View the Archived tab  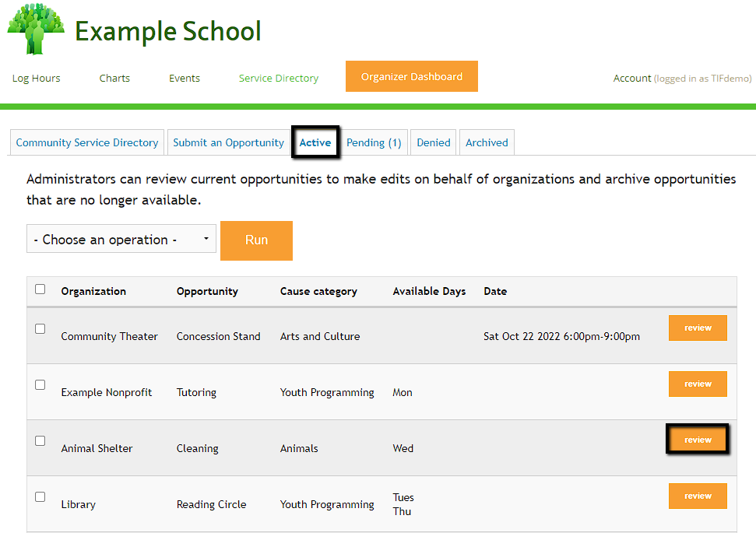487,142
